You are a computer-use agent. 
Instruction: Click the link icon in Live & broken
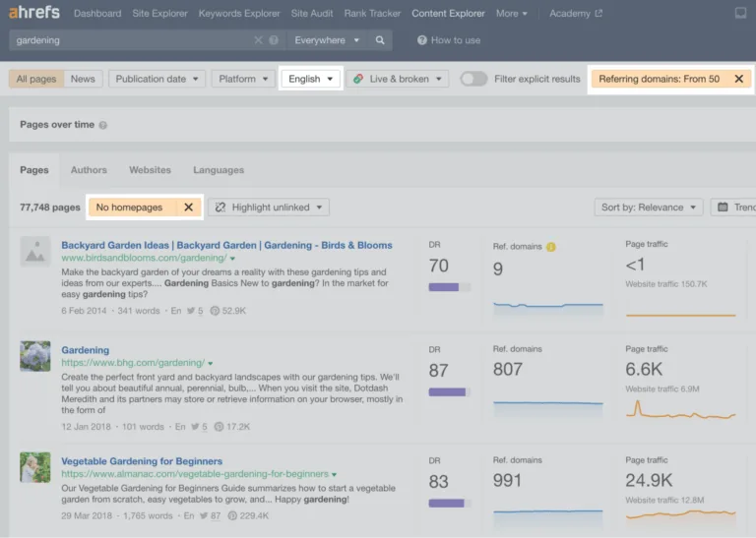(x=358, y=79)
